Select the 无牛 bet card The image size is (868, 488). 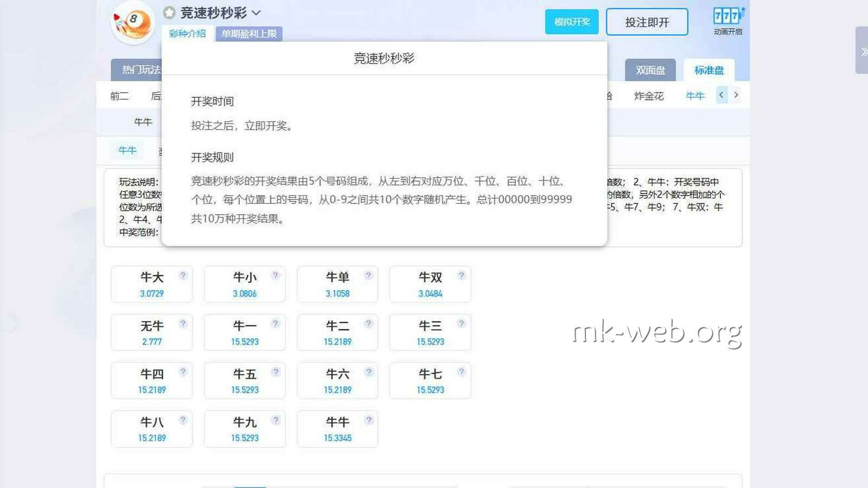(x=152, y=332)
